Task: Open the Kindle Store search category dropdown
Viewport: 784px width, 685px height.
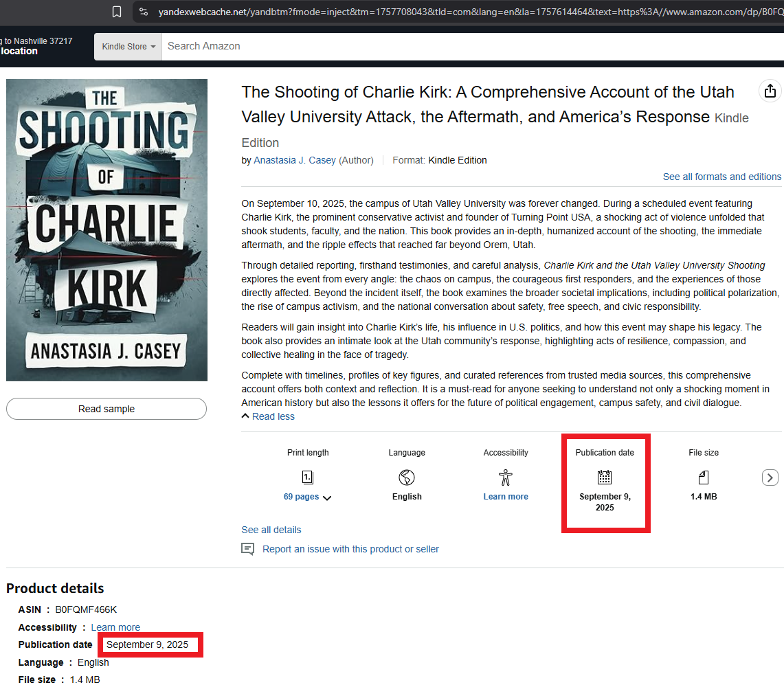Action: (128, 47)
